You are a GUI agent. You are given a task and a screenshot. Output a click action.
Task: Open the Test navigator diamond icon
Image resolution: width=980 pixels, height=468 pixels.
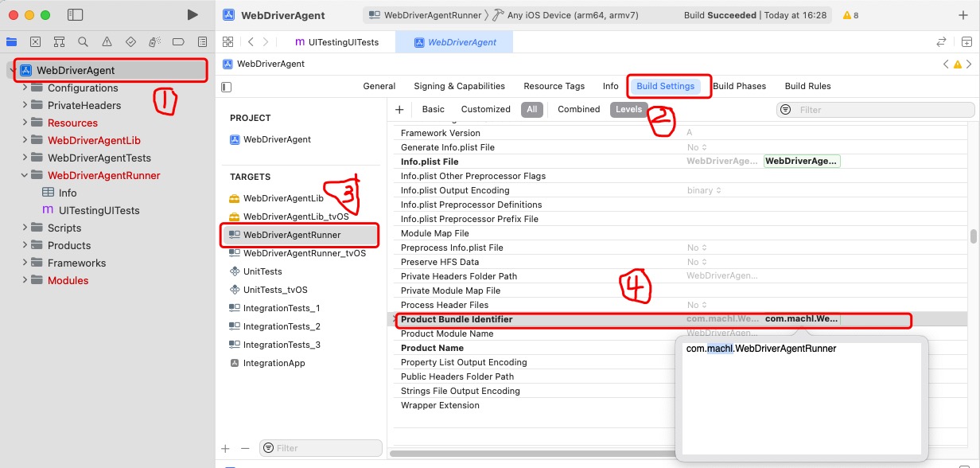click(130, 42)
